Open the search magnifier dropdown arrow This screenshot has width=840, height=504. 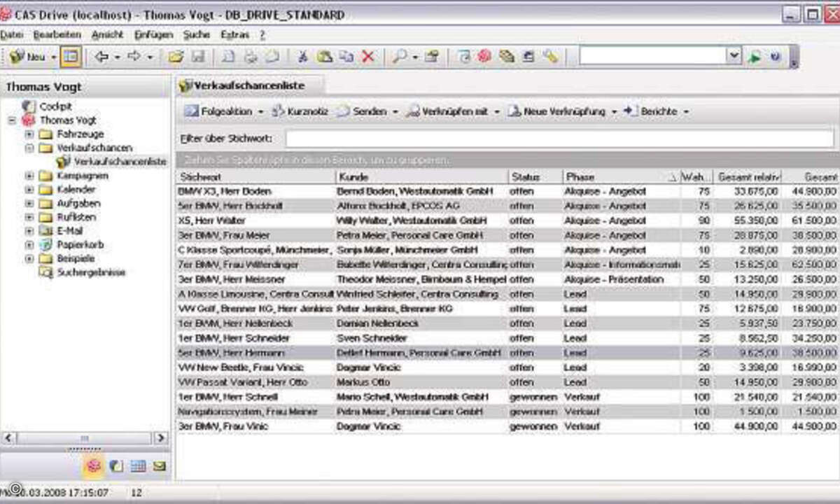(415, 57)
